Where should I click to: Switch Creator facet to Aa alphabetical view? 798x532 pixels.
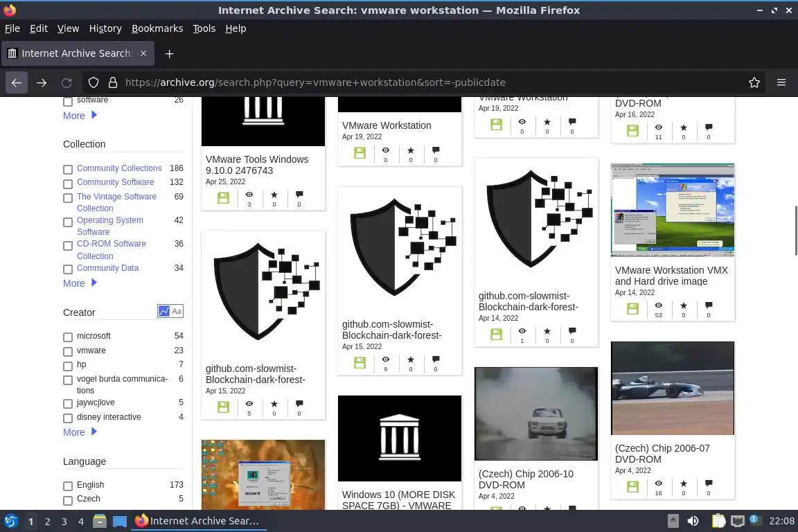pos(177,311)
